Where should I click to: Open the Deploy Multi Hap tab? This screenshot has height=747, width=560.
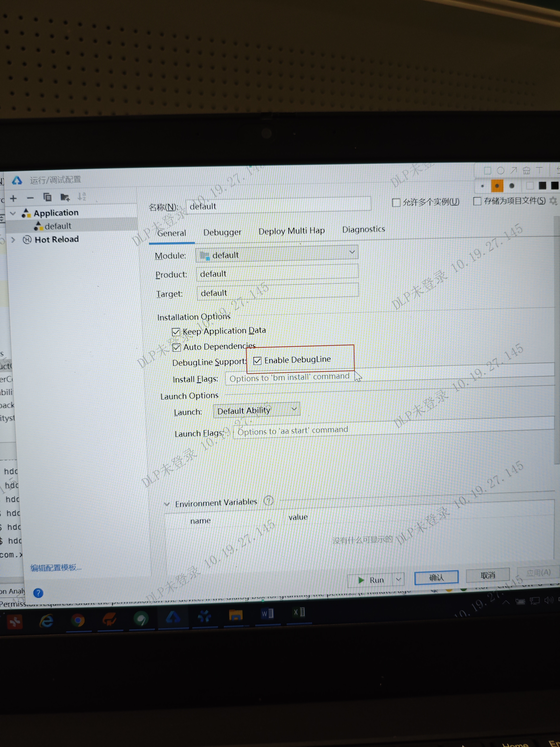(291, 231)
